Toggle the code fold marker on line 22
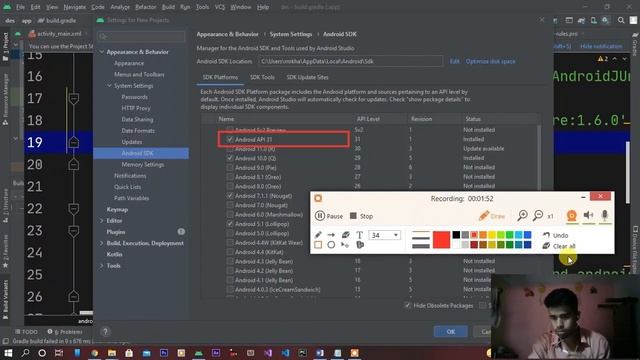 click(73, 209)
